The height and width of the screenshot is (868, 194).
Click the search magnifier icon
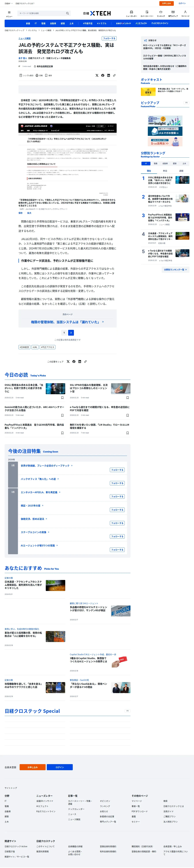[x=67, y=13]
